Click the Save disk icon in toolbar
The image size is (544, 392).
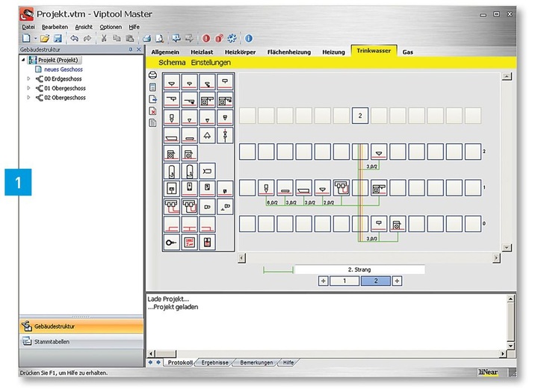57,38
